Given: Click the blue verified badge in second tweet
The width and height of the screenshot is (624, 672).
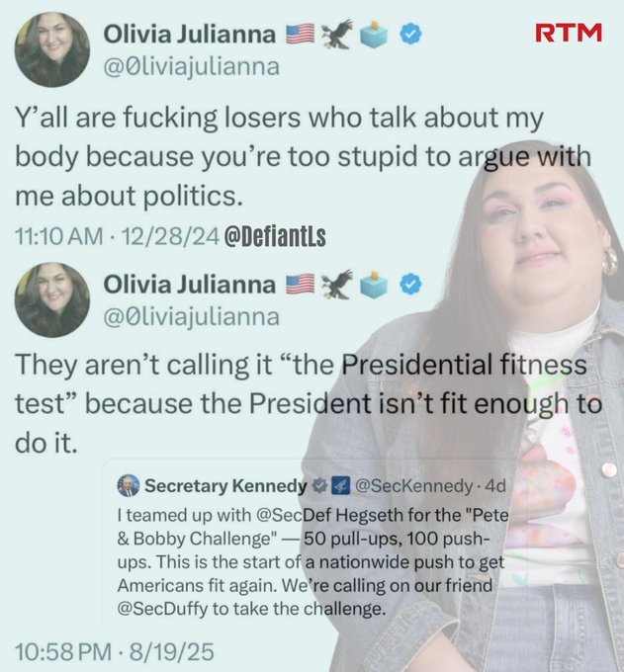Looking at the screenshot, I should 410,285.
